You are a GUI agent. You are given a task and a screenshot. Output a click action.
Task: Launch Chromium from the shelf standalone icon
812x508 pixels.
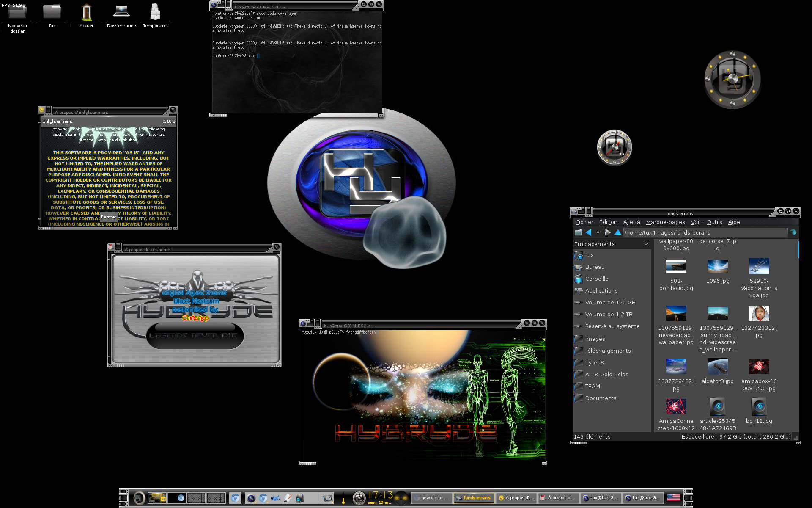click(236, 498)
